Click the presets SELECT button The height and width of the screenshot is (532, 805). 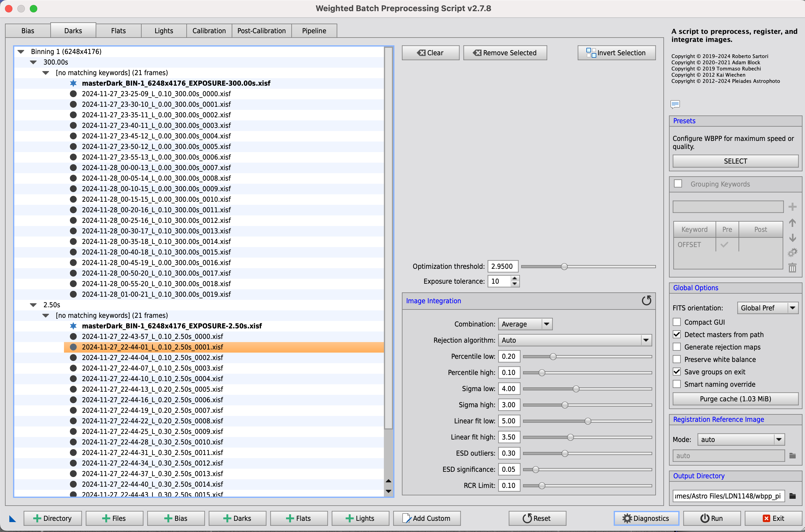(735, 161)
